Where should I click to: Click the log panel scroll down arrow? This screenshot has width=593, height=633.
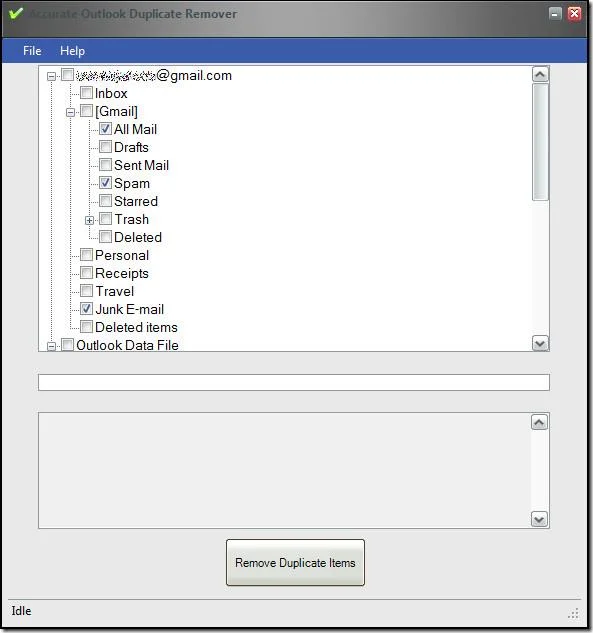539,519
